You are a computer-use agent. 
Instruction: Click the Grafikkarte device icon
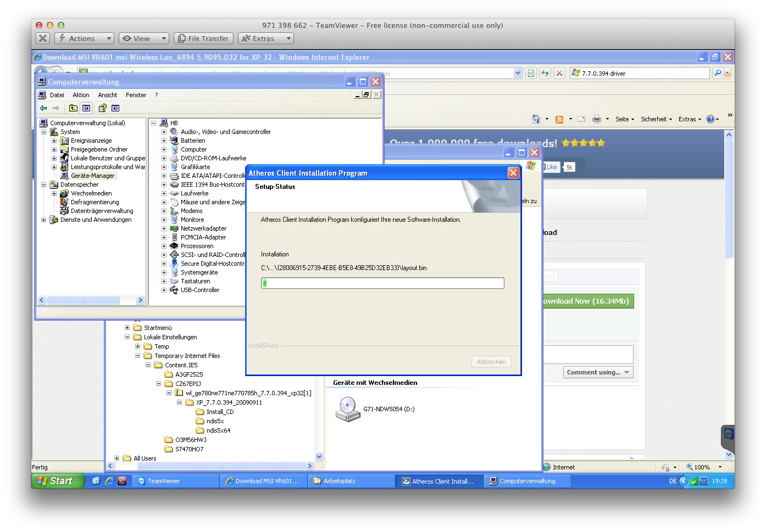click(x=174, y=167)
